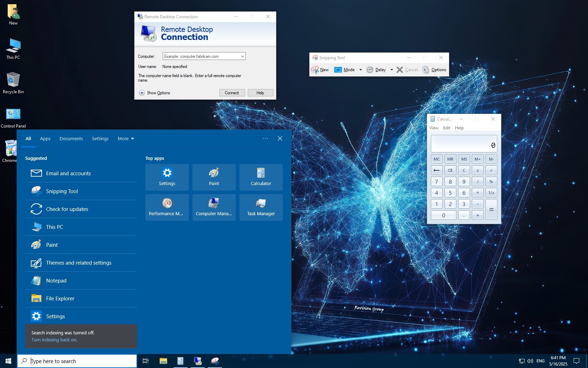Open Computer Management tile in Top apps
This screenshot has height=368, width=588.
214,207
